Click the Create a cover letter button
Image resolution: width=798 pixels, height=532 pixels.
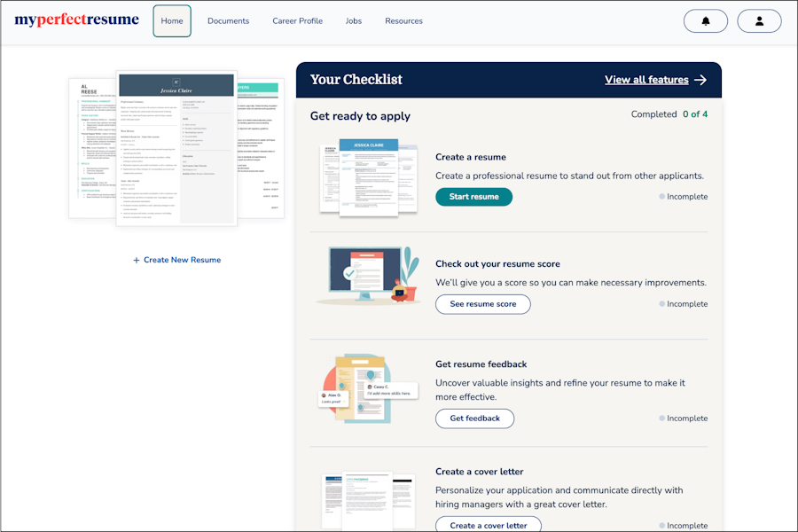(x=489, y=525)
